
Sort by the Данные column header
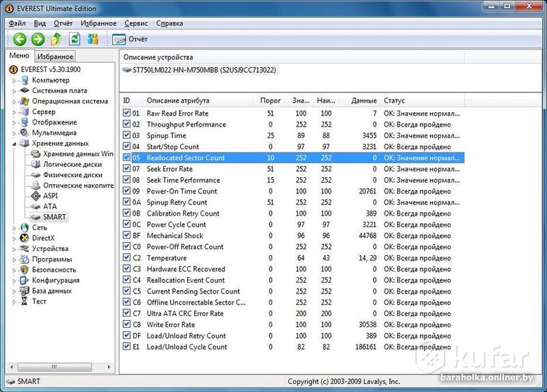pos(360,101)
